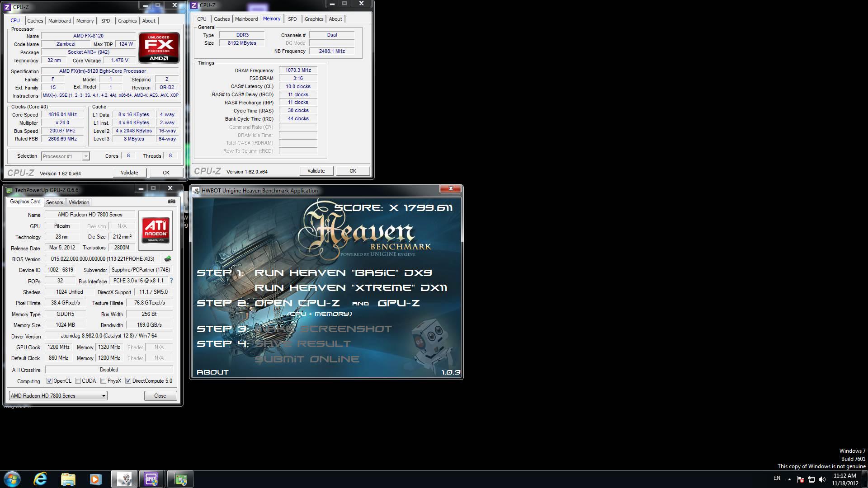Click the volume speaker tray icon
Viewport: 868px width, 488px height.
tap(822, 479)
